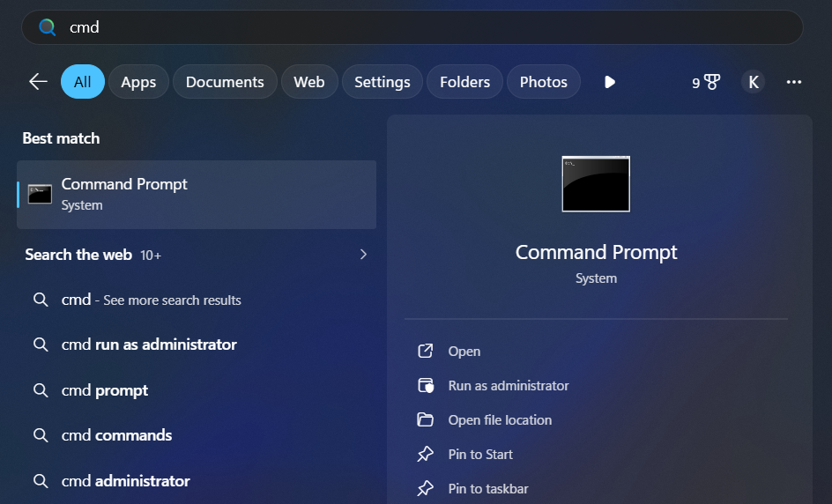
Task: Click the small Command Prompt icon in results
Action: coord(40,194)
